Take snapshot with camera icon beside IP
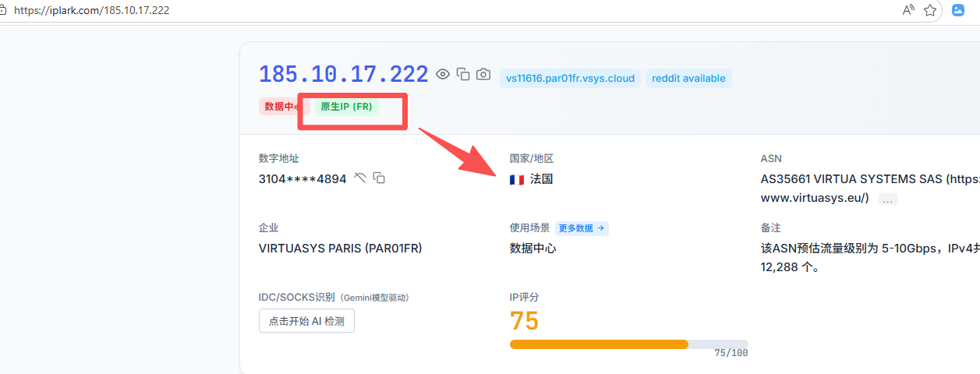This screenshot has height=374, width=980. click(x=483, y=74)
